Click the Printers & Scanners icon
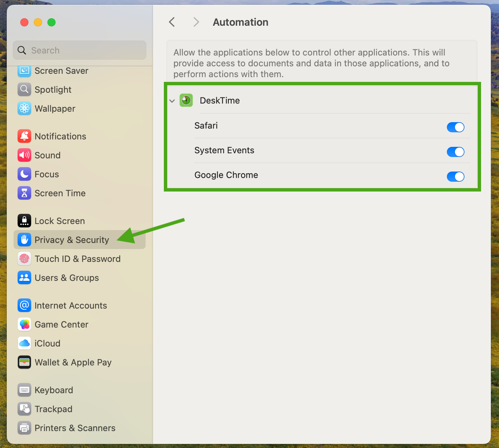Screen dimensions: 499x448 [x=24, y=428]
